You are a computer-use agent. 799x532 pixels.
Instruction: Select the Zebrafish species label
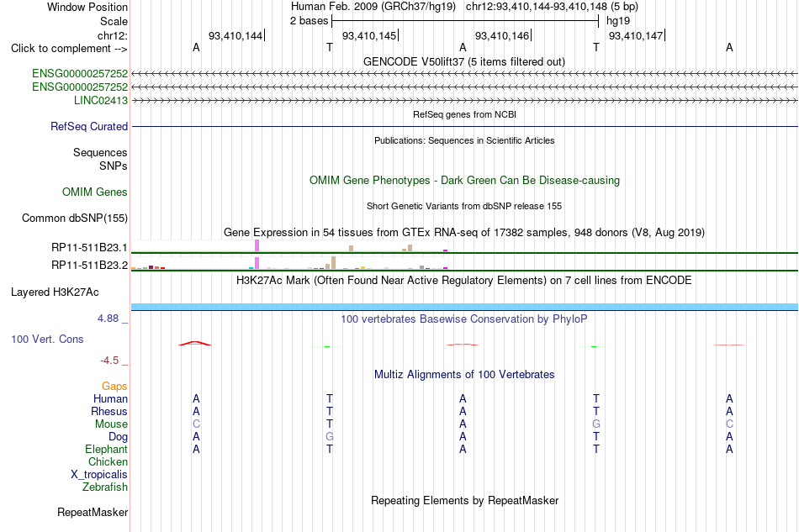coord(105,487)
